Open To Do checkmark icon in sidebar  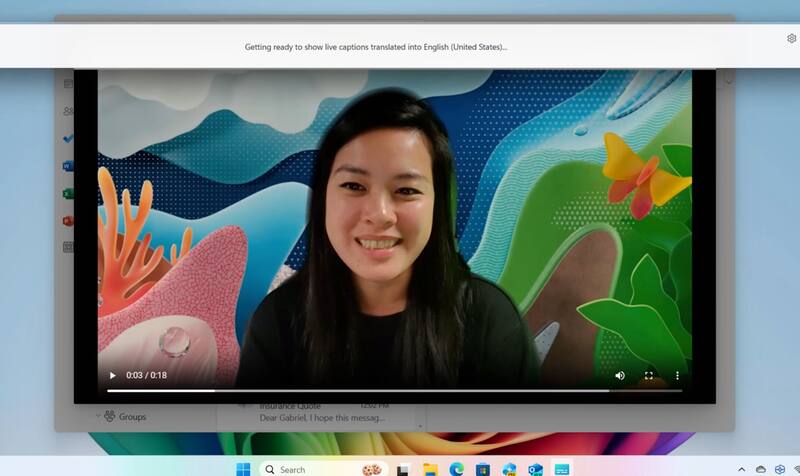[67, 139]
